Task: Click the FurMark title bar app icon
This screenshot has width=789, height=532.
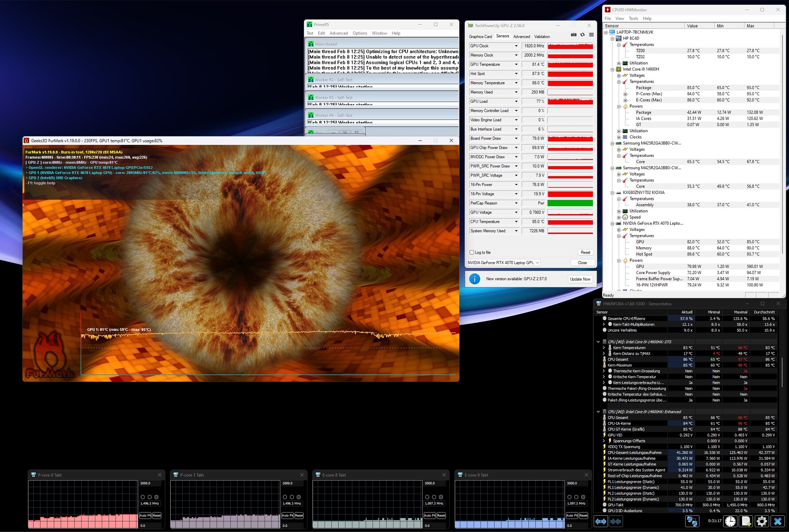Action: pos(27,141)
